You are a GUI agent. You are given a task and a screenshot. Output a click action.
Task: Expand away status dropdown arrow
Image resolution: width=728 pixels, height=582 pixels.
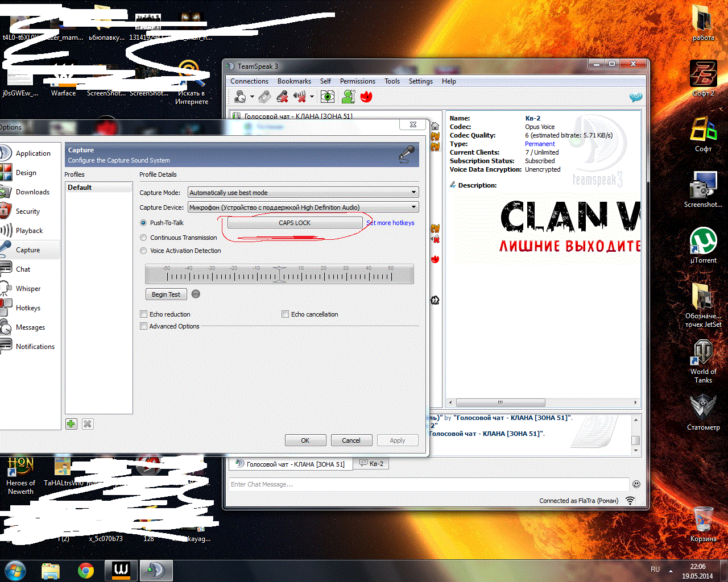(x=252, y=97)
